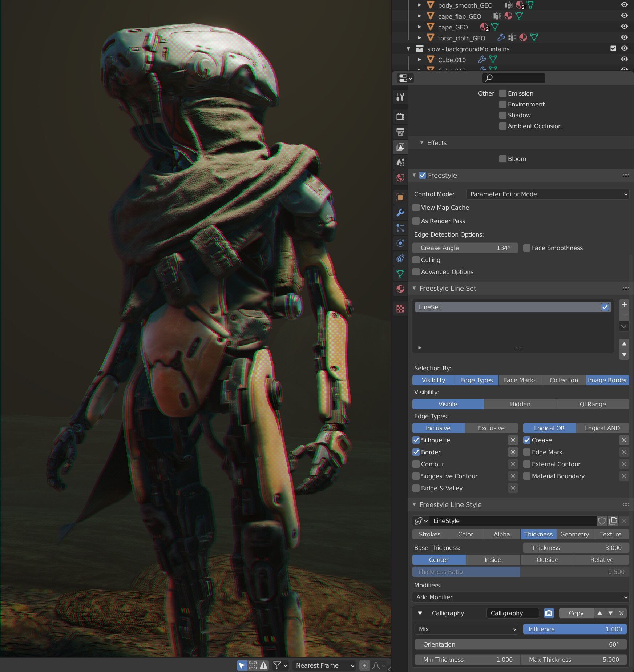Enable the Bloom effect checkbox
The image size is (634, 672).
click(502, 158)
